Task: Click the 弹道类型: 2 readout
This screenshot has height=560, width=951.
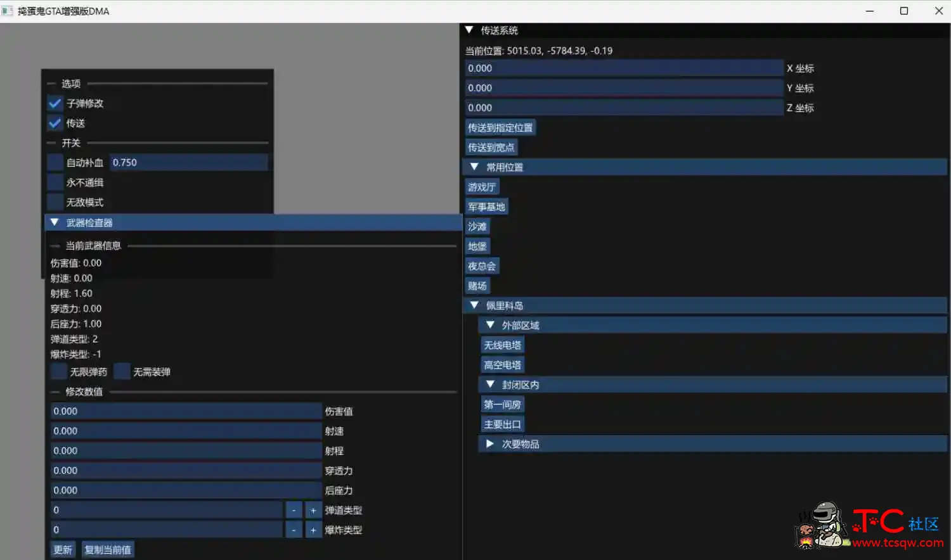Action: [74, 339]
